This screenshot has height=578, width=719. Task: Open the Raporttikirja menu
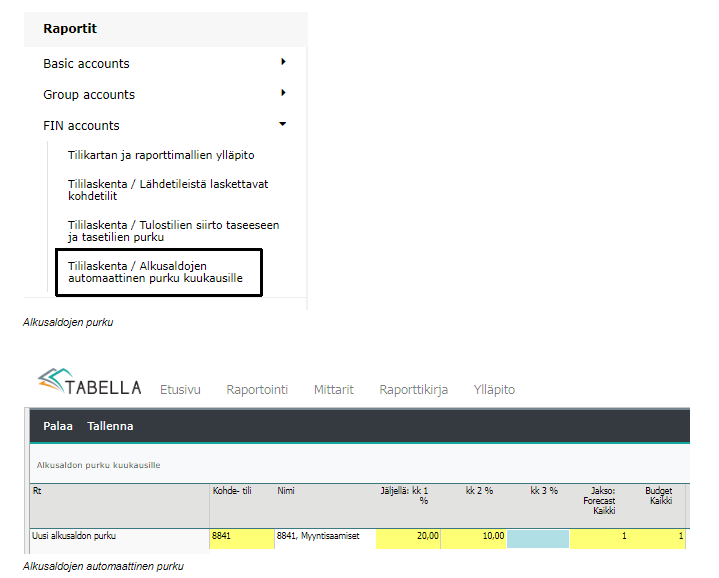413,389
